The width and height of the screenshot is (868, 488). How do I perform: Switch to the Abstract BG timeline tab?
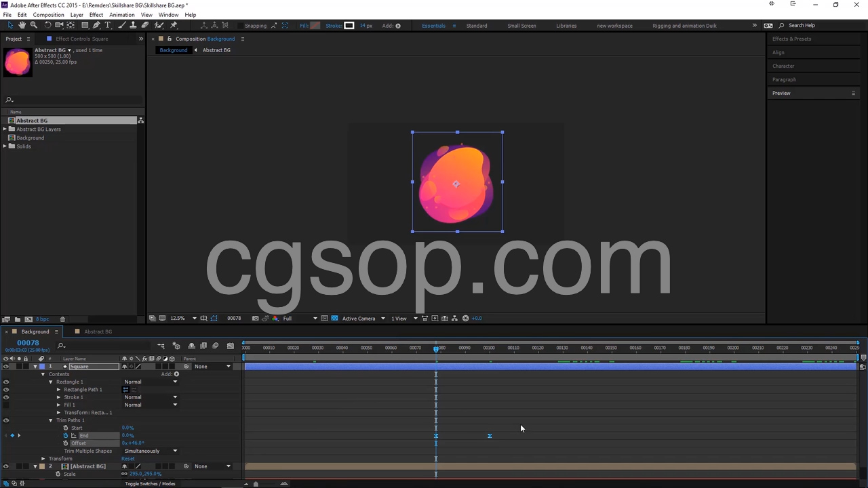[x=98, y=331]
